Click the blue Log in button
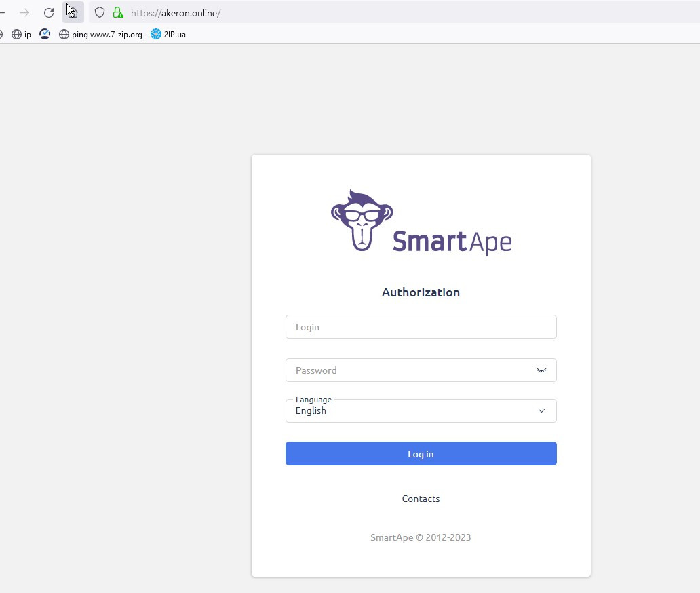This screenshot has height=593, width=700. (421, 454)
